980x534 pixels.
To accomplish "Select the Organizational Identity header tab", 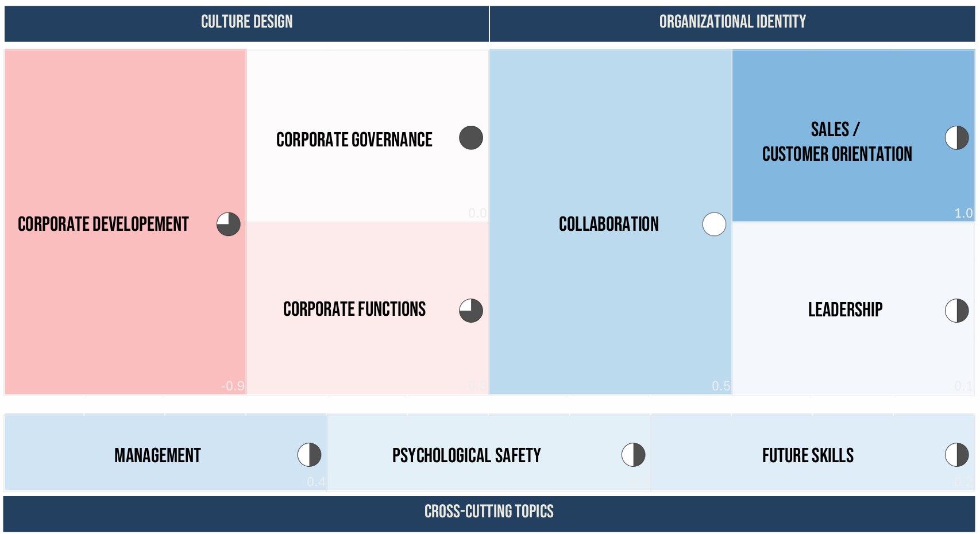I will point(732,22).
